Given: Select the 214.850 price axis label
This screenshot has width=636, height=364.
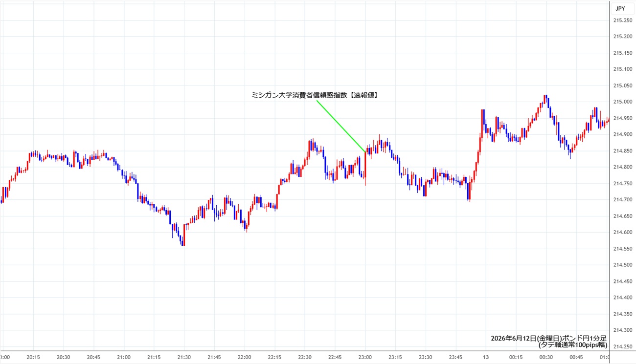Looking at the screenshot, I should coord(623,150).
